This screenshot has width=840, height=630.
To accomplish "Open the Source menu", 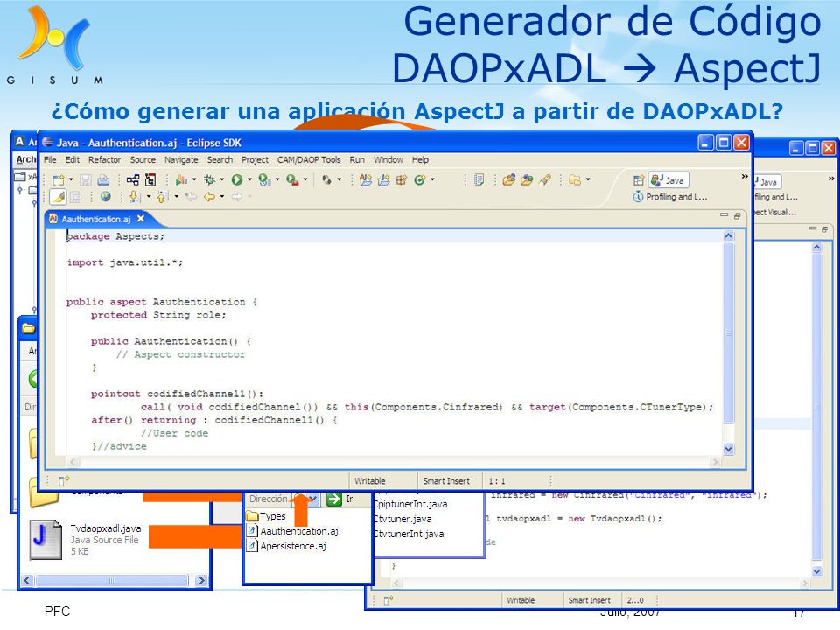I will click(143, 159).
